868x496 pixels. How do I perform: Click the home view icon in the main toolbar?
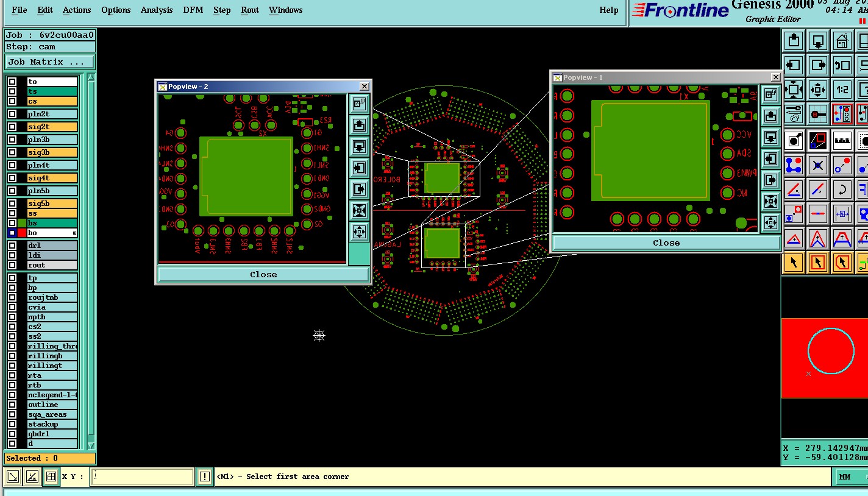coord(842,41)
